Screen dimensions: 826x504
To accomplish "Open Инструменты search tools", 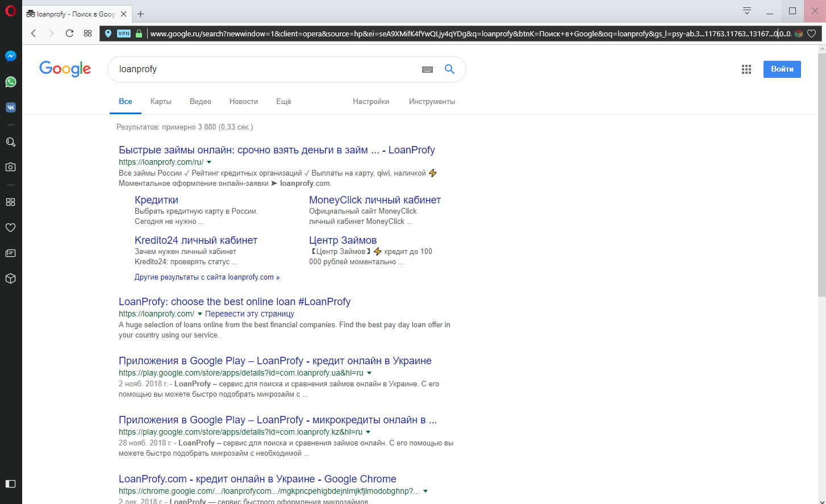I will [432, 102].
